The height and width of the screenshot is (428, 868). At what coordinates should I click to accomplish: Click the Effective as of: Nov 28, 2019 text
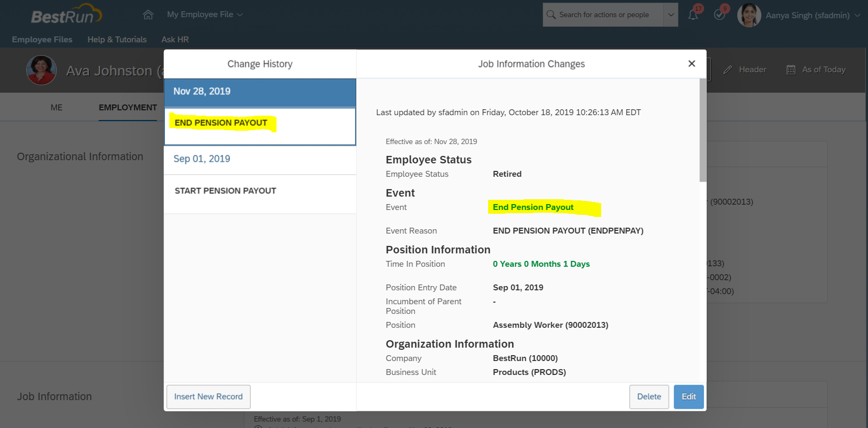pos(431,141)
